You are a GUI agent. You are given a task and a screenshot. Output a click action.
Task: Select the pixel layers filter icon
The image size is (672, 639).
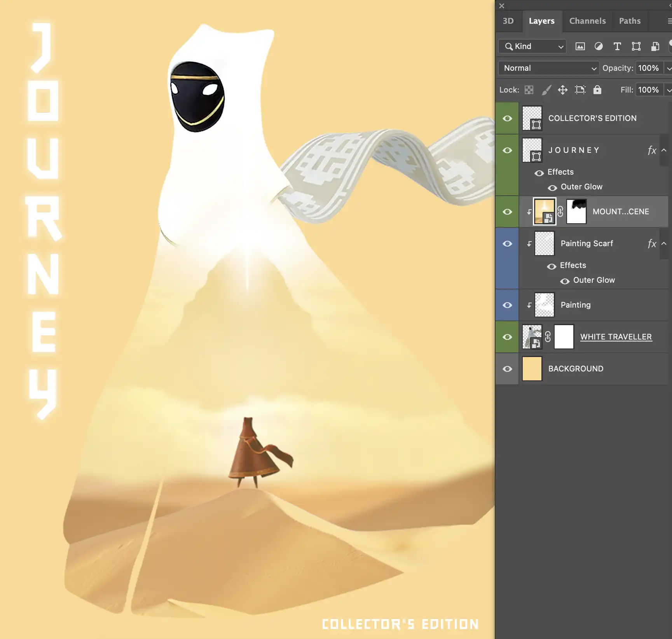[x=580, y=46]
